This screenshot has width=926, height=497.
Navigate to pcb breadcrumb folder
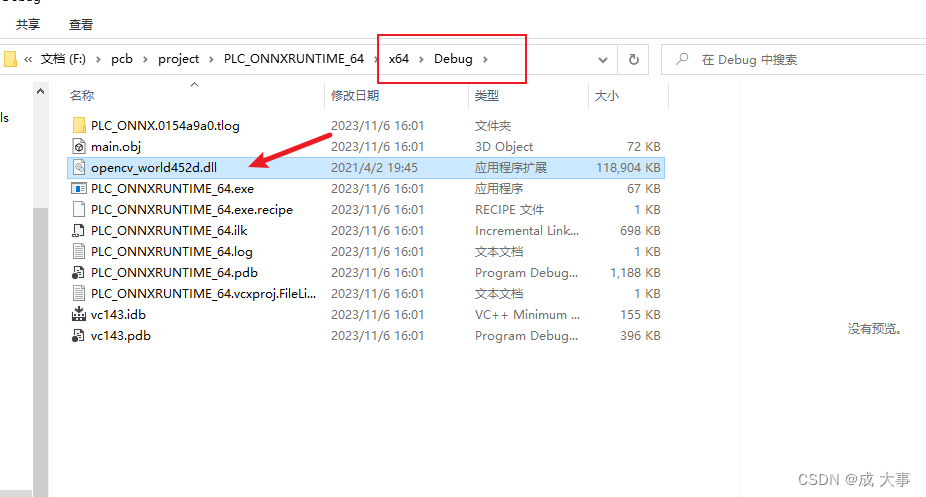tap(122, 59)
